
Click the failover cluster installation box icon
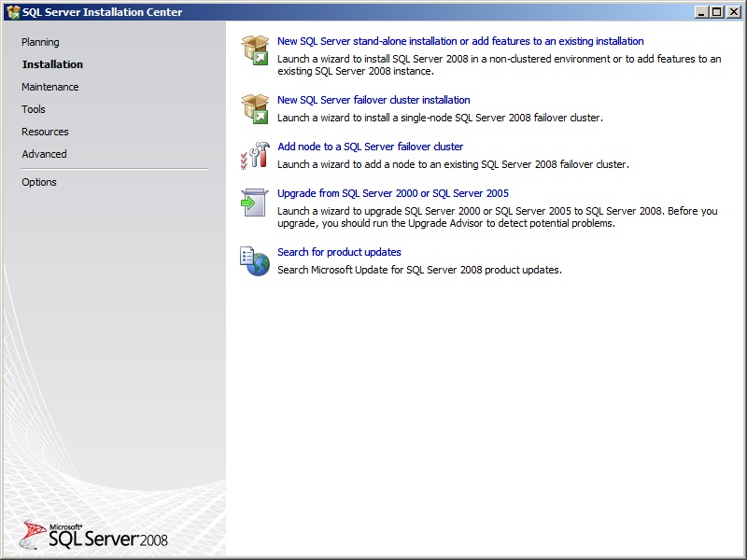(255, 108)
